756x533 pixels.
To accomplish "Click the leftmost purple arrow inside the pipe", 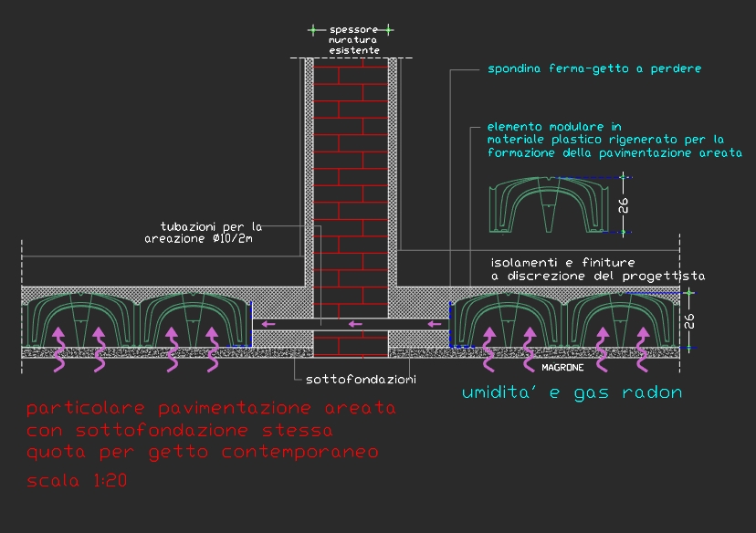I will pos(266,323).
